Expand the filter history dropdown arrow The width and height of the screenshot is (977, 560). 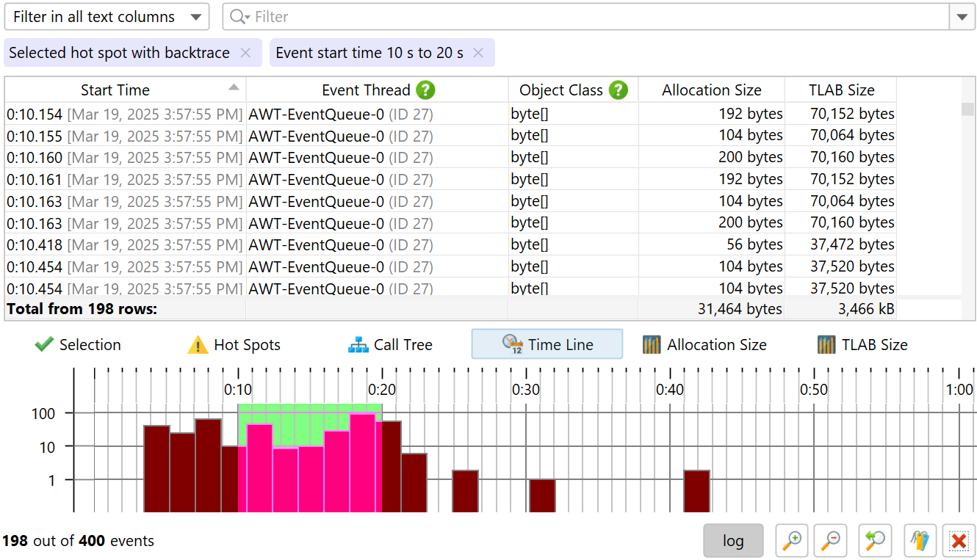(962, 17)
